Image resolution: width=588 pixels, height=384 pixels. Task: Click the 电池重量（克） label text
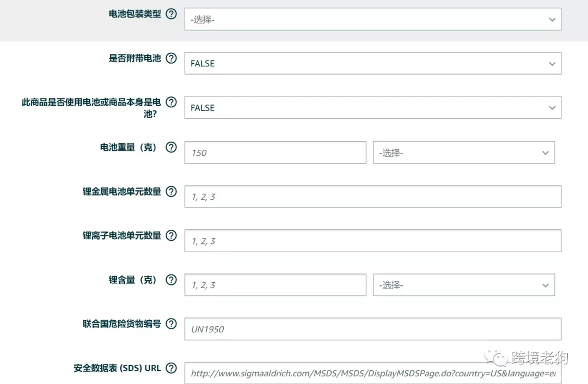(128, 147)
